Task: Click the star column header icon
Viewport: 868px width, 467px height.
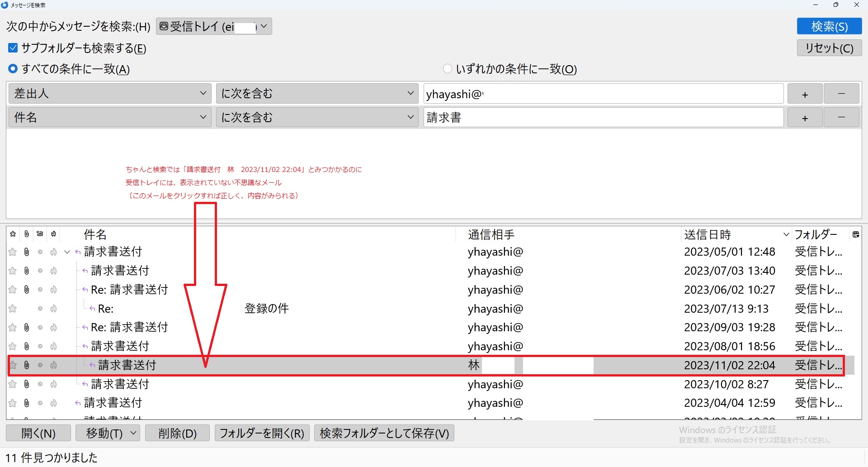Action: (x=13, y=234)
